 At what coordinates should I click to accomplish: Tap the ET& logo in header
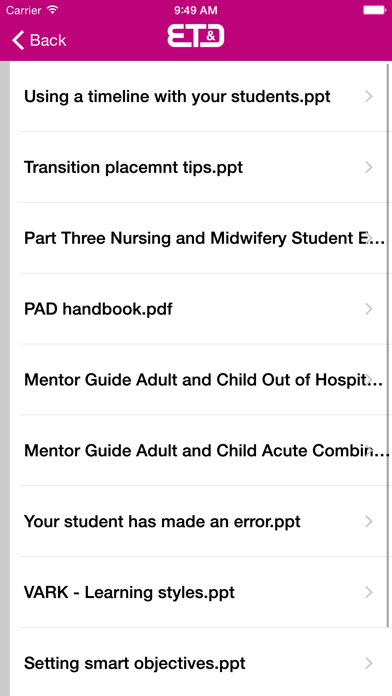(x=196, y=36)
